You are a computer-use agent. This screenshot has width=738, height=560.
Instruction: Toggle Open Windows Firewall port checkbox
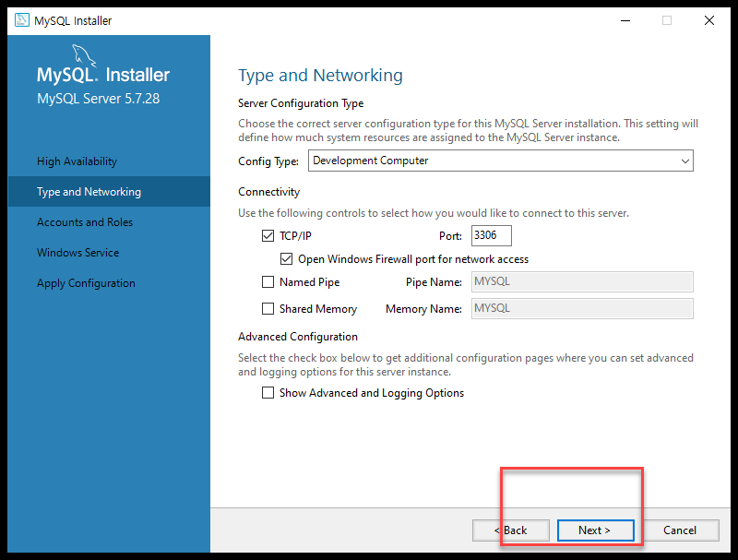[286, 259]
